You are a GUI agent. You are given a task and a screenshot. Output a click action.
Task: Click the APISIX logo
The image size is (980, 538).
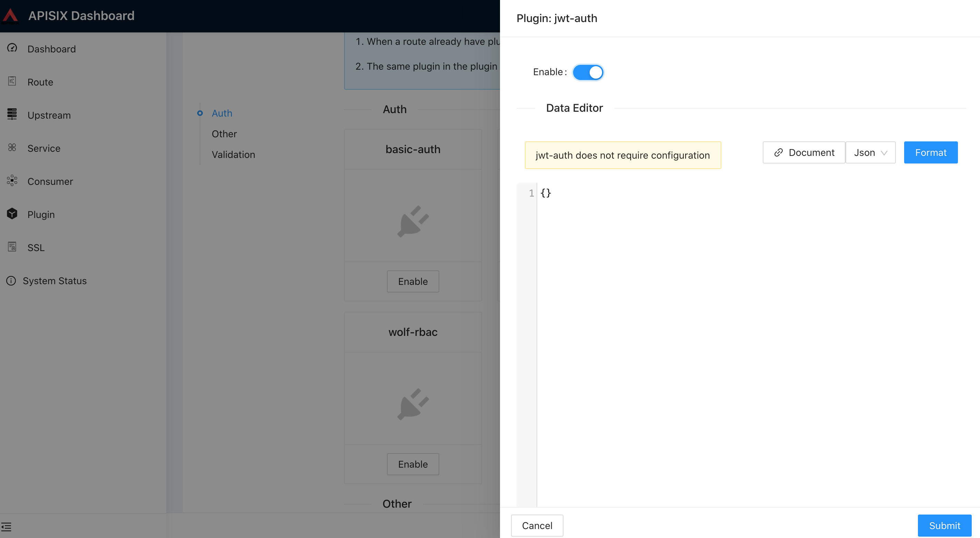(x=10, y=15)
